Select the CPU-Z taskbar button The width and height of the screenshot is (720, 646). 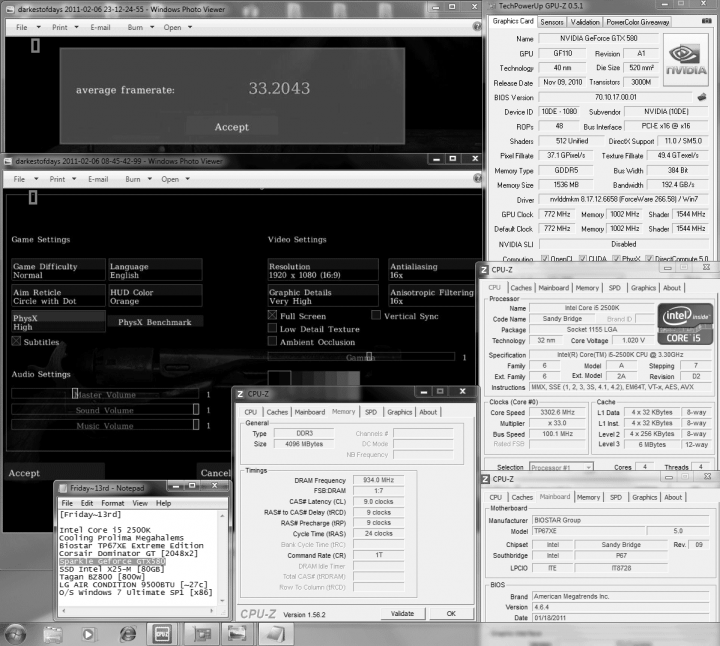tap(162, 634)
